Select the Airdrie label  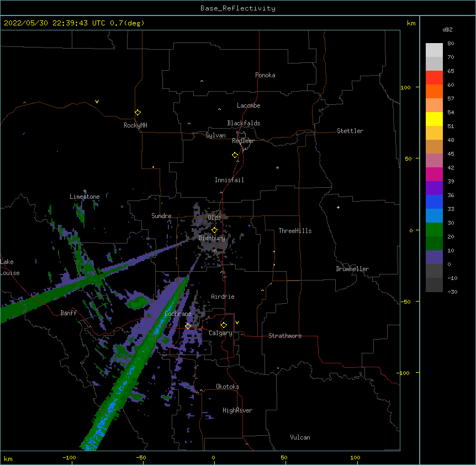tap(223, 297)
